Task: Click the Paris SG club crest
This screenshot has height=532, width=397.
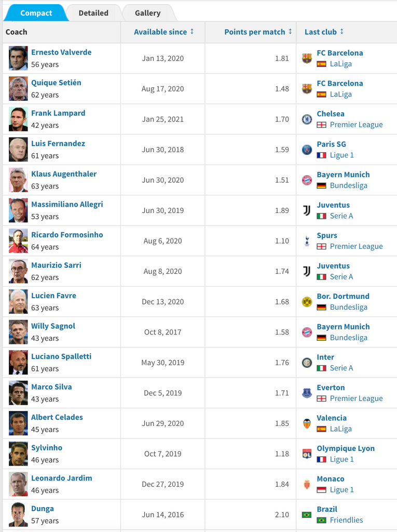Action: [x=307, y=150]
